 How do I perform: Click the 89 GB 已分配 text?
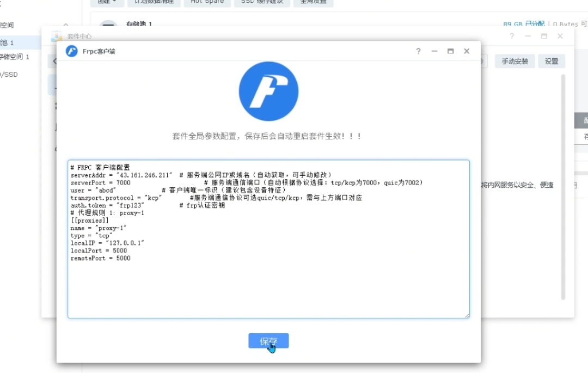[524, 24]
